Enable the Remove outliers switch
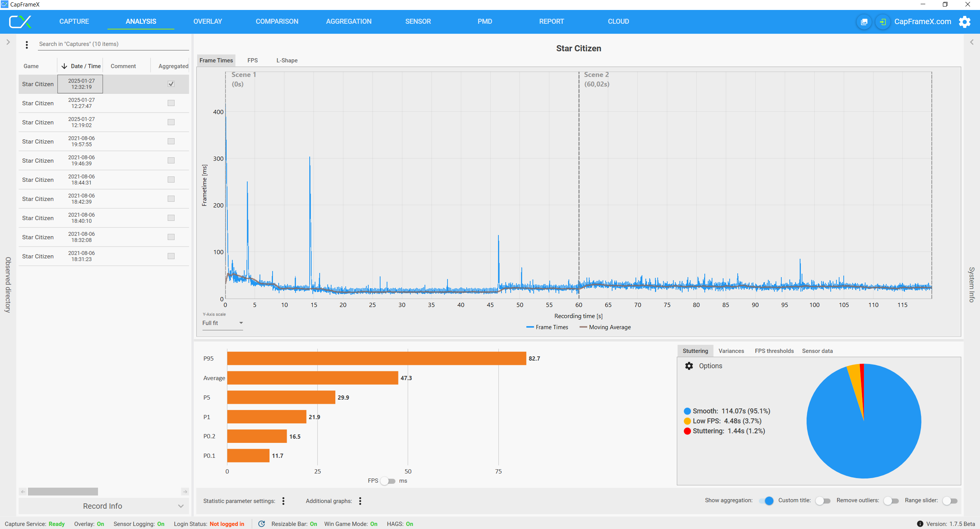Screen dimensions: 980x529 coord(891,501)
